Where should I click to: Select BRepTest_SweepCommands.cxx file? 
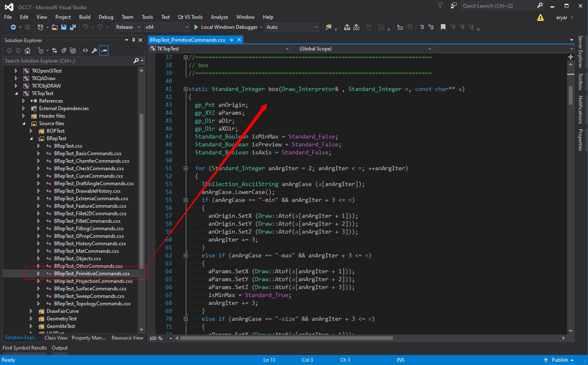(89, 296)
